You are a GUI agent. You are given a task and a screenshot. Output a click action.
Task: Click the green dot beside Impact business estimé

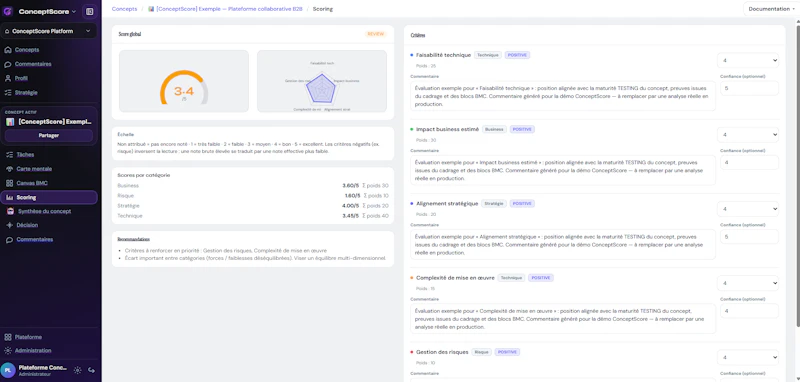point(412,130)
